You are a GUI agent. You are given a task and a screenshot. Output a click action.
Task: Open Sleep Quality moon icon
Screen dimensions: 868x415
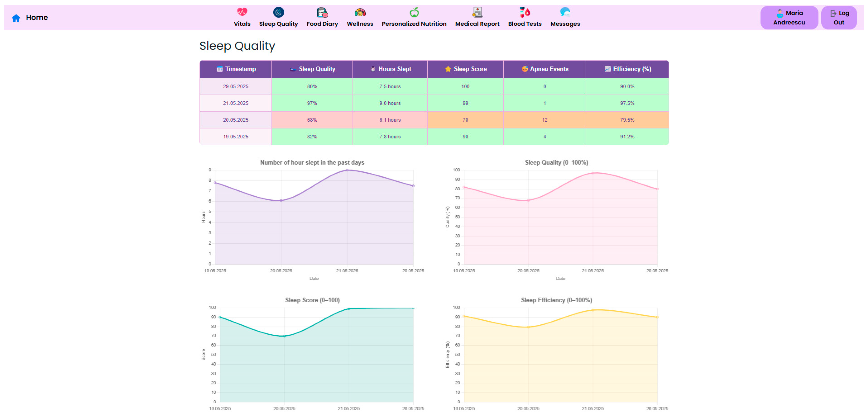pyautogui.click(x=278, y=12)
